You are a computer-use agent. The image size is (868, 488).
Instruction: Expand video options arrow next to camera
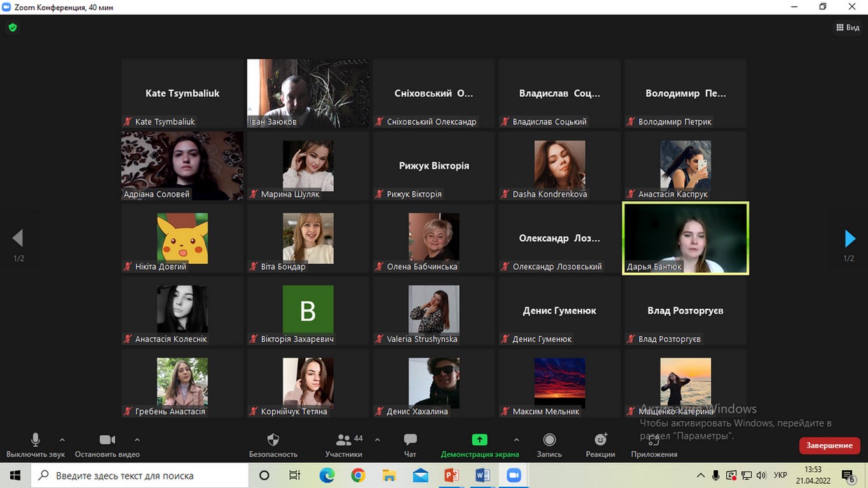pos(137,440)
